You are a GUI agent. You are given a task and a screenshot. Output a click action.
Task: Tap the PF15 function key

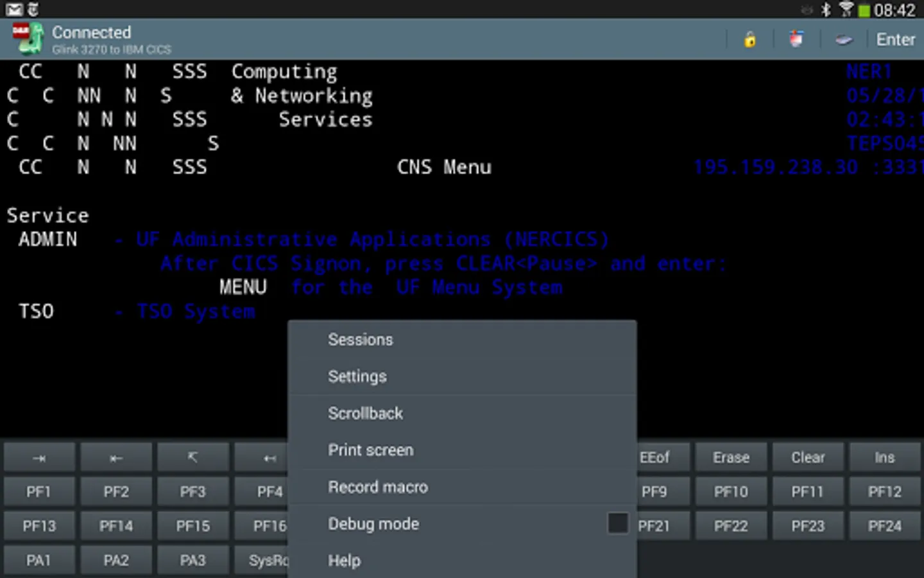point(193,527)
